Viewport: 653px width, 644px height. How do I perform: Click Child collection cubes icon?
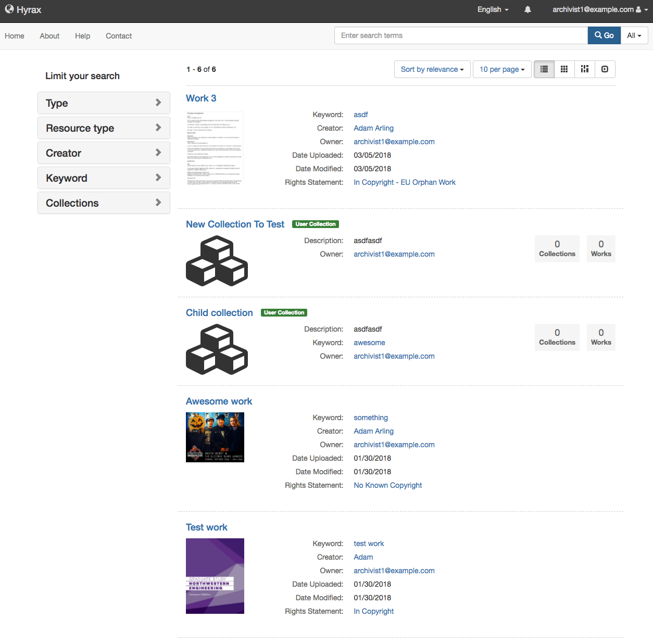tap(217, 349)
